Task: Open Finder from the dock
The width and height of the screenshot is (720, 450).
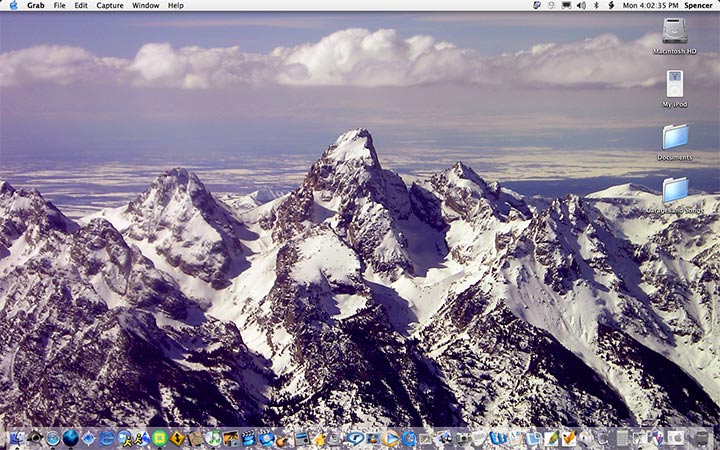Action: pos(17,439)
